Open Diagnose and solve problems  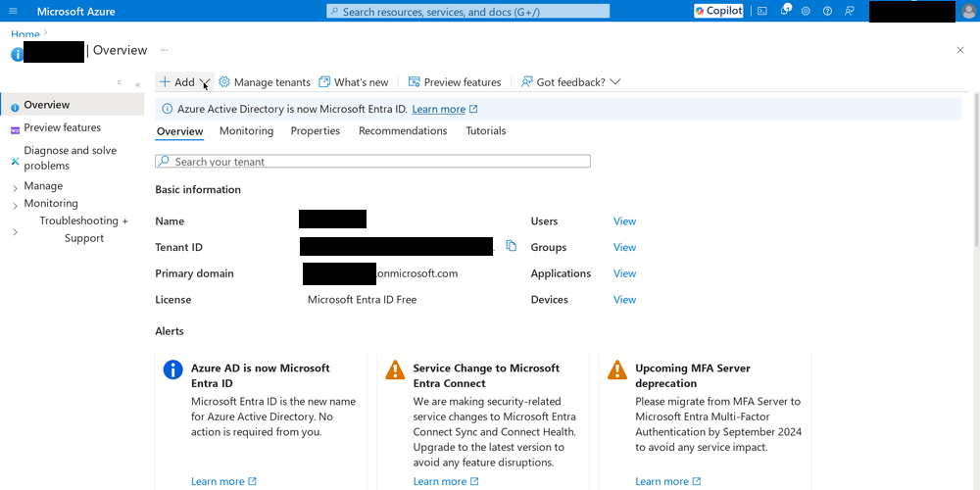70,158
